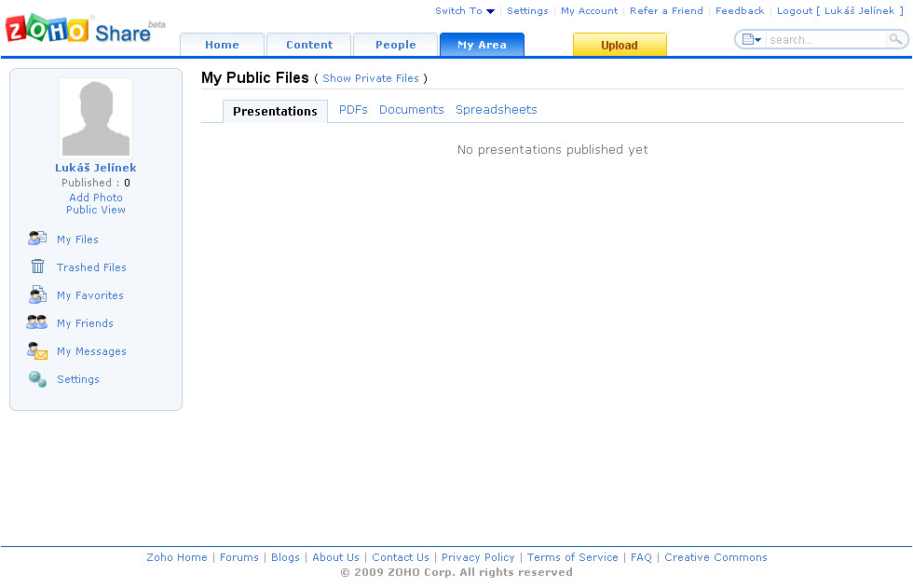The width and height of the screenshot is (913, 588).
Task: Open the People tab
Action: tap(396, 45)
